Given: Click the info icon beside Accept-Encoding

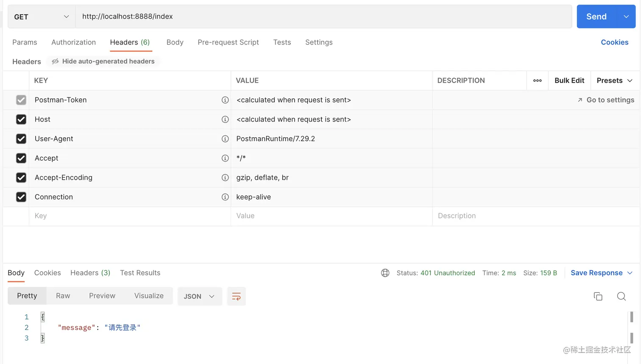Looking at the screenshot, I should 225,178.
